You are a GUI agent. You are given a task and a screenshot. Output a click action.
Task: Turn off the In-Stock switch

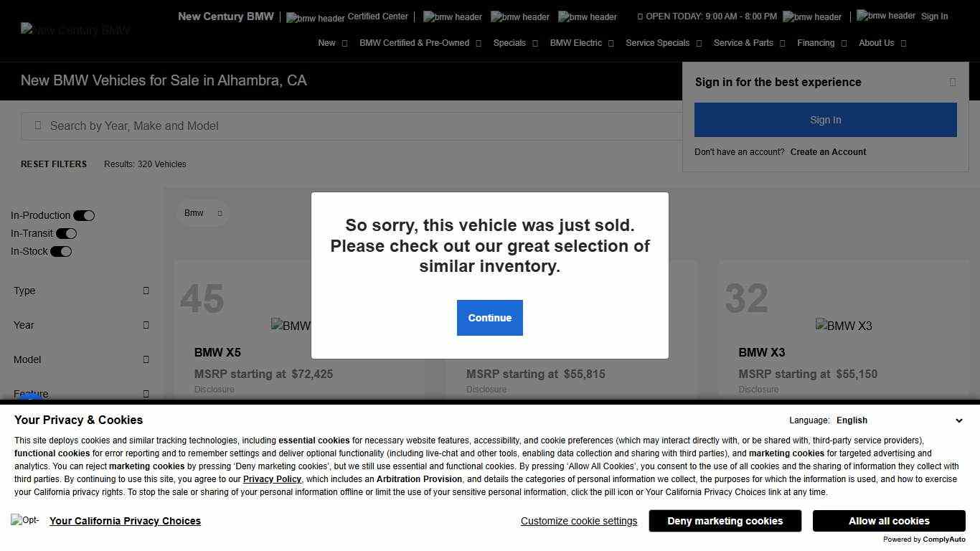point(61,251)
